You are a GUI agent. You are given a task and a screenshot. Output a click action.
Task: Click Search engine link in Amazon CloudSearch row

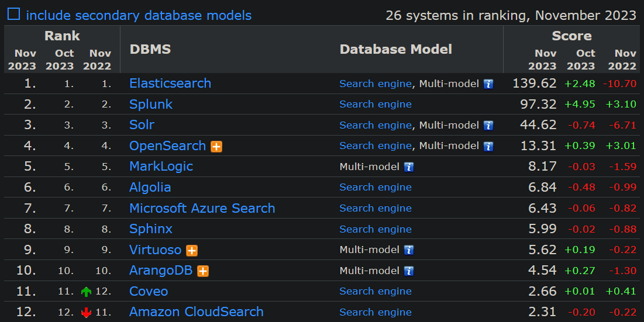[x=376, y=312]
